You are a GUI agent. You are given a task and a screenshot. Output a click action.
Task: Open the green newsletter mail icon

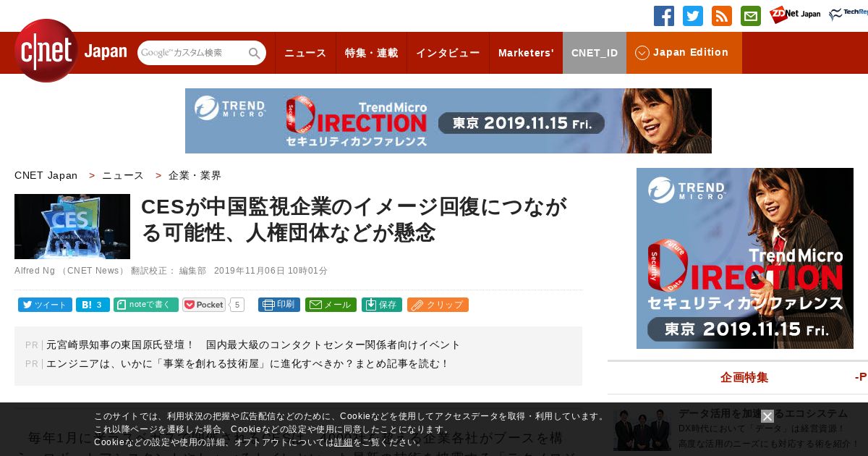(x=751, y=16)
